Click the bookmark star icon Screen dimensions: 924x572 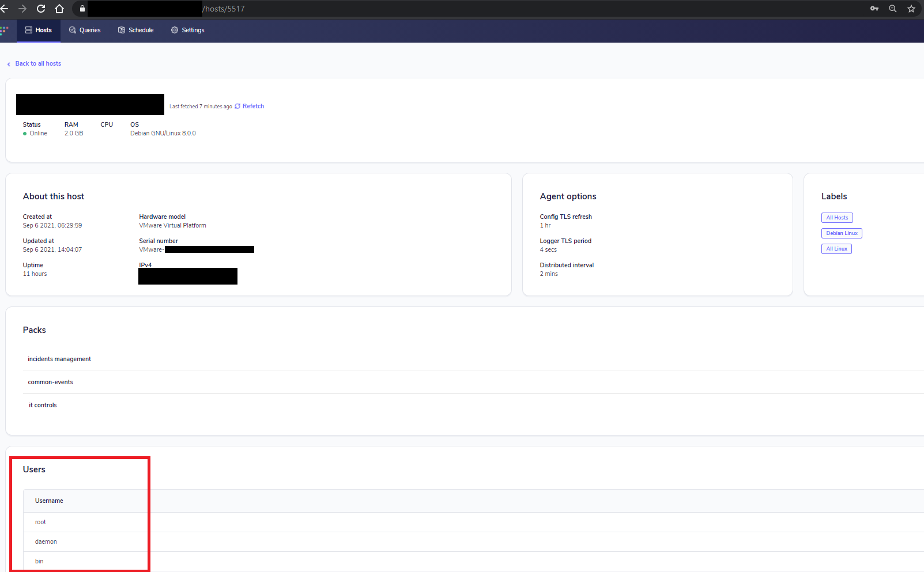coord(911,9)
